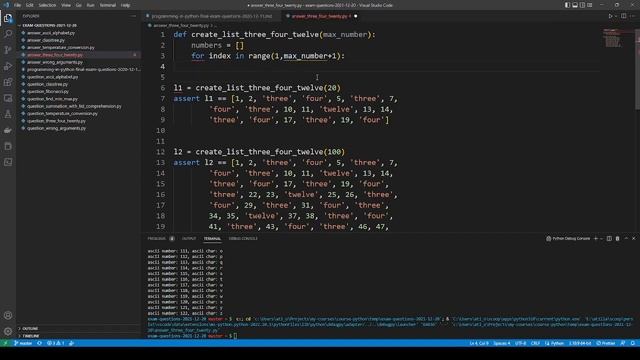The height and width of the screenshot is (360, 640).
Task: Toggle bottom panel layout icon
Action: coord(575,5)
